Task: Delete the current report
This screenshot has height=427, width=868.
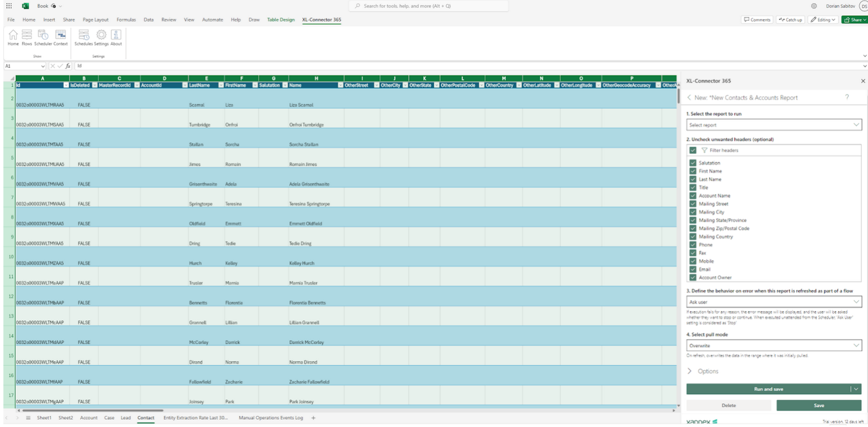Action: tap(729, 406)
